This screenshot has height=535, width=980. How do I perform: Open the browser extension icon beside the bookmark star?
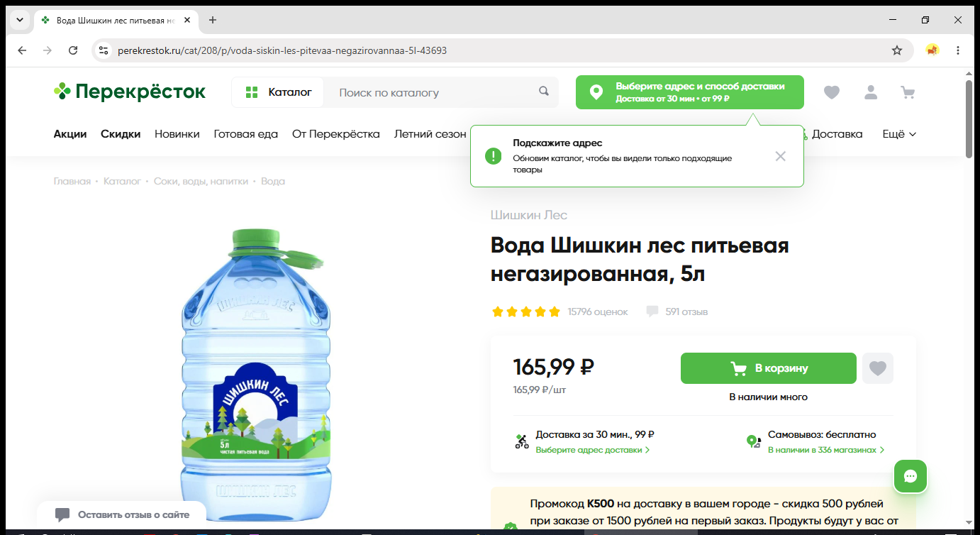tap(932, 50)
